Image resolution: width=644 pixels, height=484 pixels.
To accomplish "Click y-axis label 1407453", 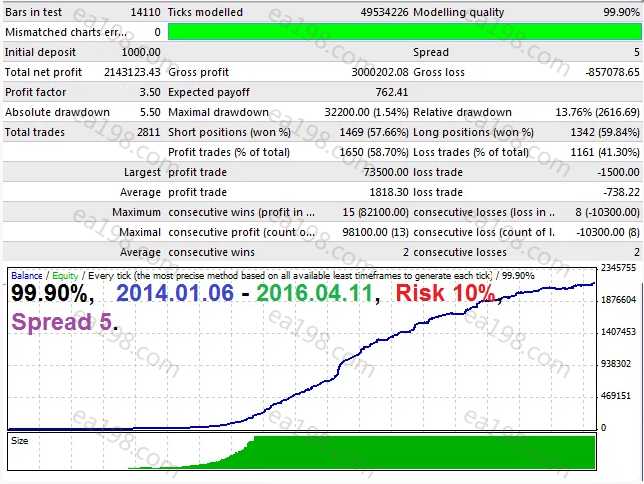I will [x=619, y=332].
